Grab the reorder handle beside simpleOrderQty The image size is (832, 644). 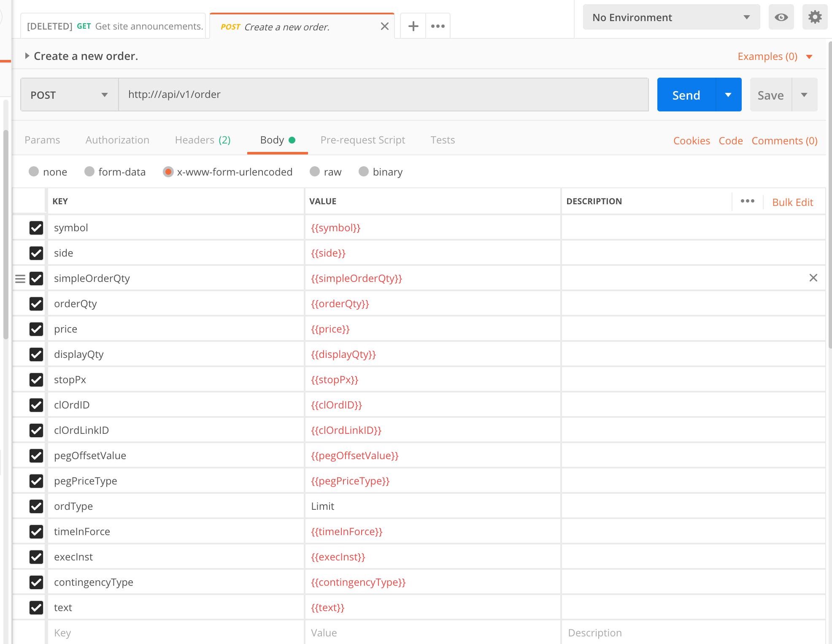20,278
